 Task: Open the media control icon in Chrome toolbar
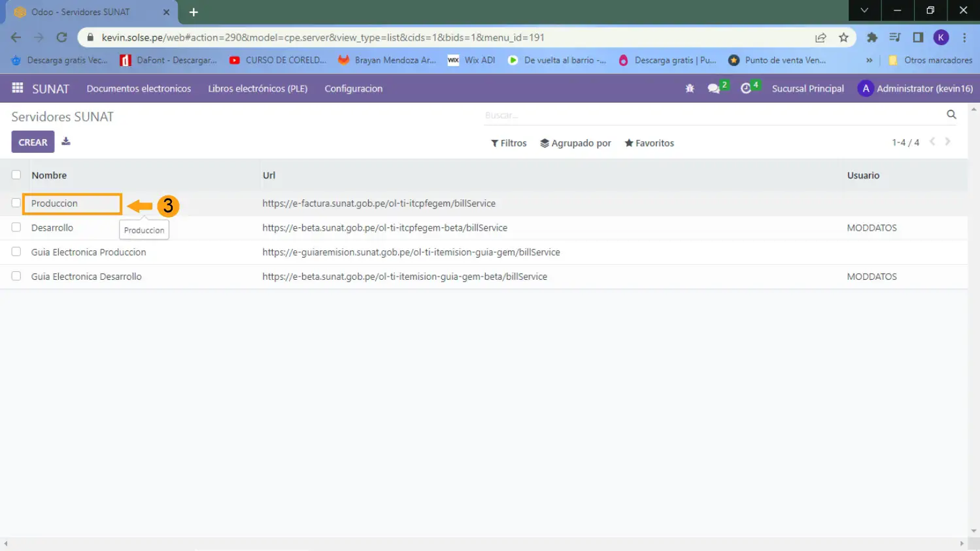(x=895, y=37)
